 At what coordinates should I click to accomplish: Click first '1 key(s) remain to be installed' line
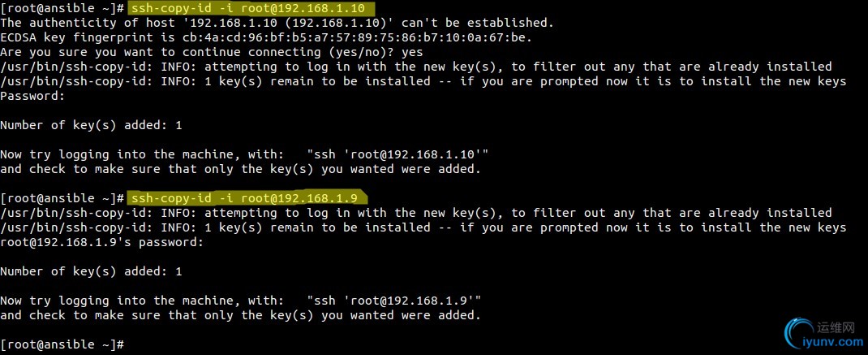point(423,81)
